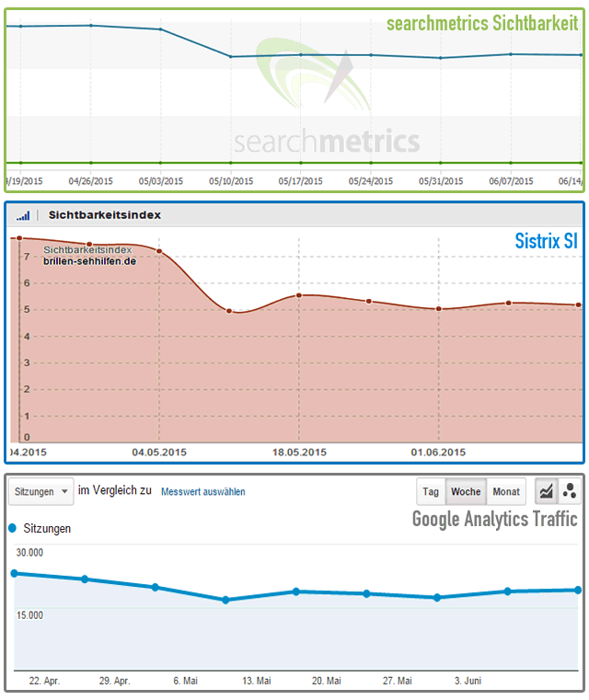Click the Sistrix data point at 04.05.2015

159,251
